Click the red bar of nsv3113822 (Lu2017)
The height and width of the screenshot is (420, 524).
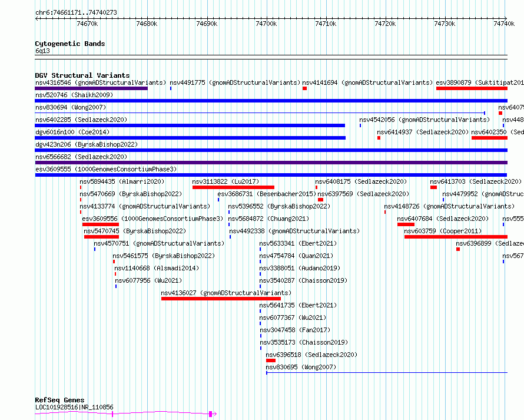233,187
